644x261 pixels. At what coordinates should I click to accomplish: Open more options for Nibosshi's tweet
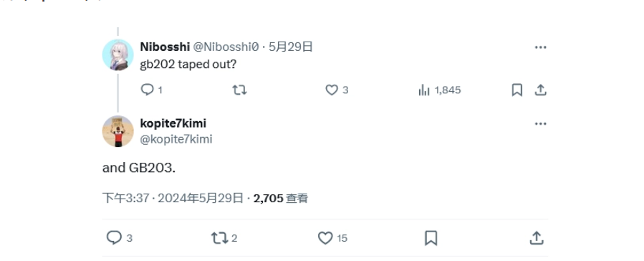pyautogui.click(x=541, y=47)
